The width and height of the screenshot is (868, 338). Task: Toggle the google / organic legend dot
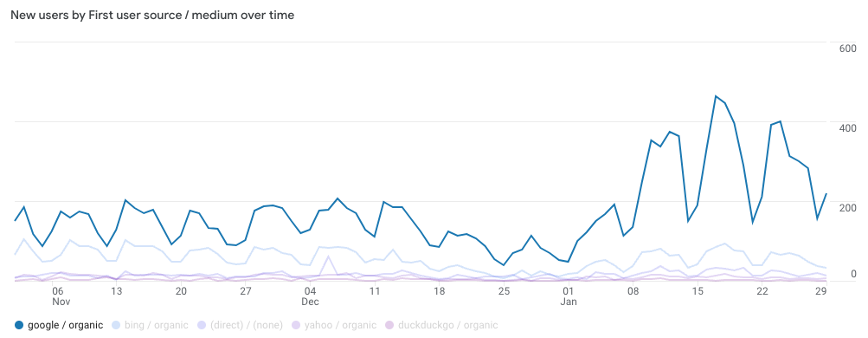19,325
